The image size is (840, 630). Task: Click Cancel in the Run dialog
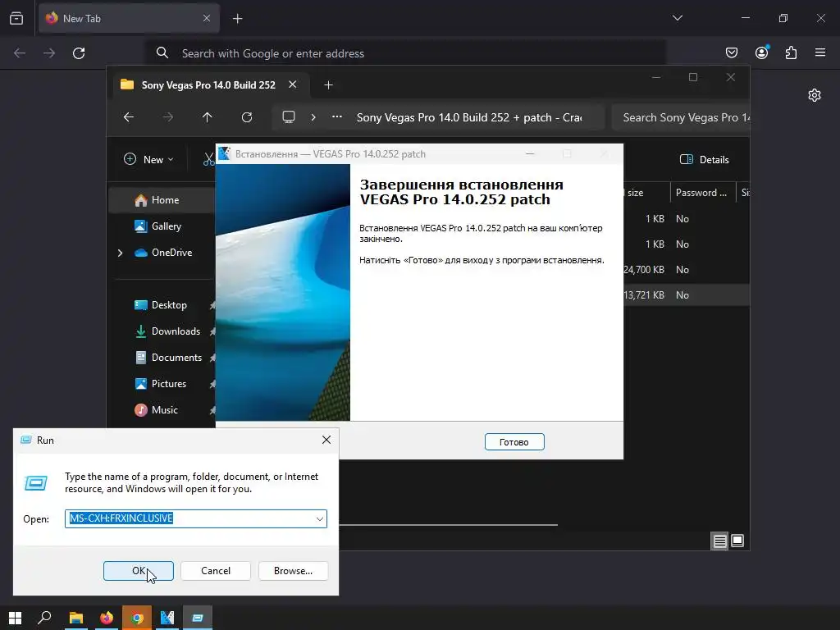(x=216, y=571)
